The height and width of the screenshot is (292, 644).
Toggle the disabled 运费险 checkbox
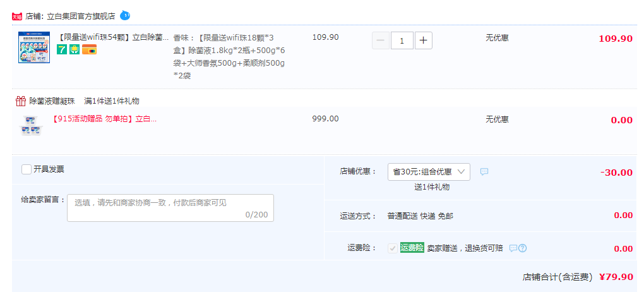pos(393,248)
